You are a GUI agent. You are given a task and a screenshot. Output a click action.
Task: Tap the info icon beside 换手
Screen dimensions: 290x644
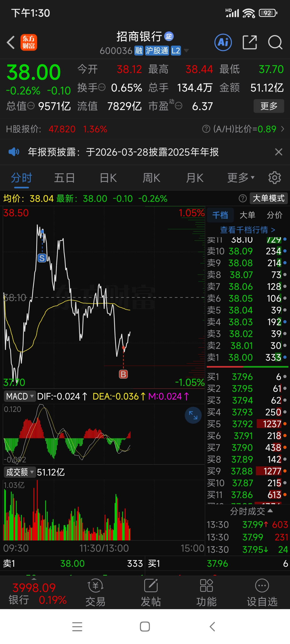(x=102, y=87)
